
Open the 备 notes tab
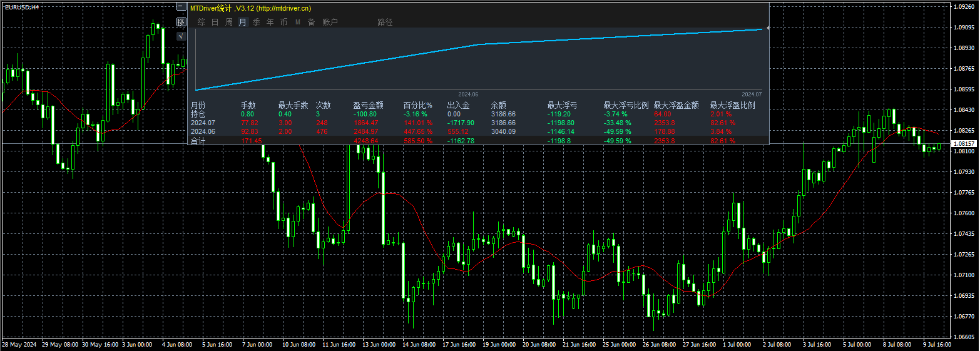[x=311, y=22]
